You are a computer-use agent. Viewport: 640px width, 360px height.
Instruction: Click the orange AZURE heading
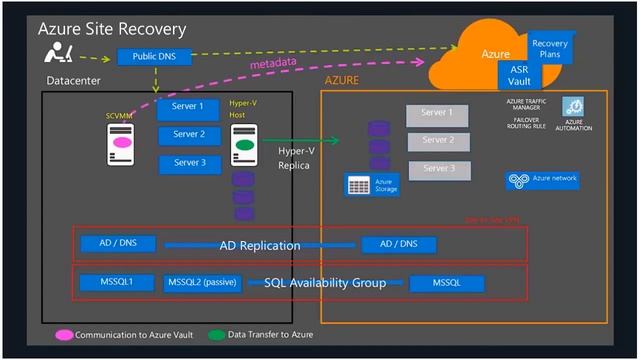click(342, 80)
